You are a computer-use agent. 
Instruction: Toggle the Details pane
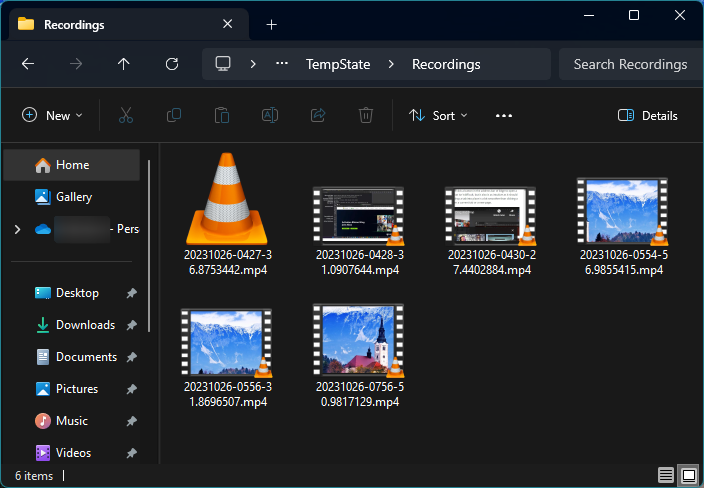tap(647, 115)
